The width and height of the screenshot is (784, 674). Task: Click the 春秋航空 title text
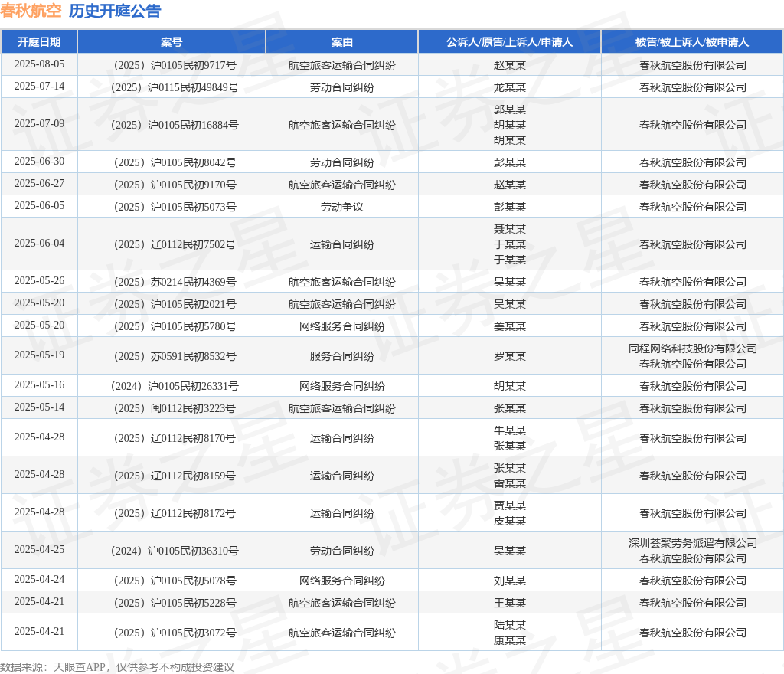tap(31, 11)
